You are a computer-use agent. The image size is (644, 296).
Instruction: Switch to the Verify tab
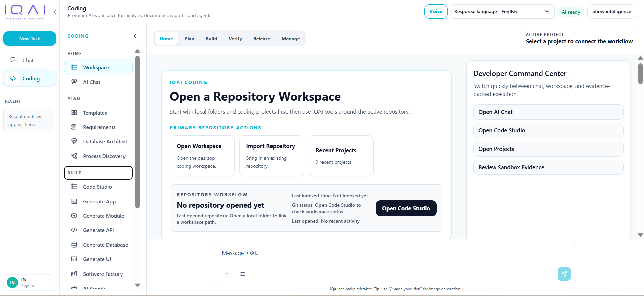click(235, 39)
